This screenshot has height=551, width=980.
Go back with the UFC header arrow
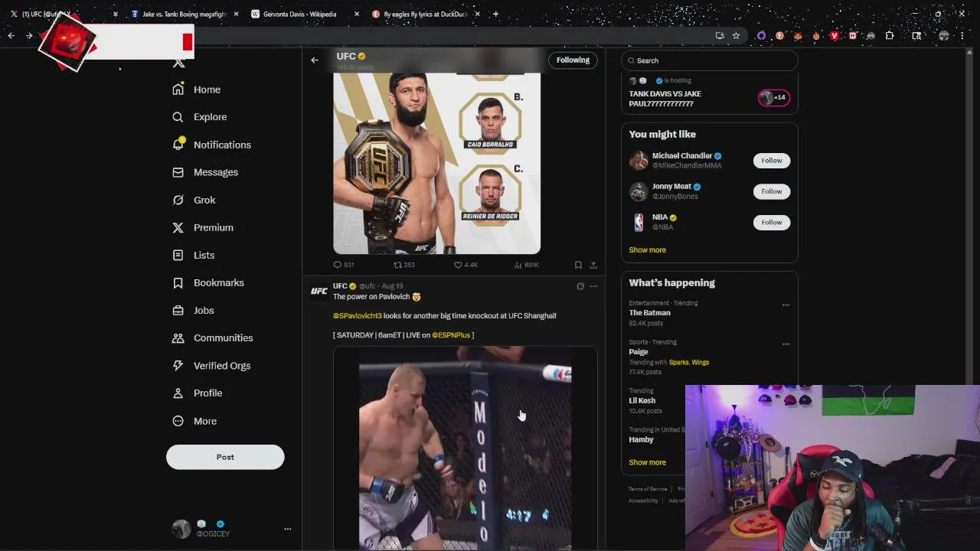(x=315, y=60)
